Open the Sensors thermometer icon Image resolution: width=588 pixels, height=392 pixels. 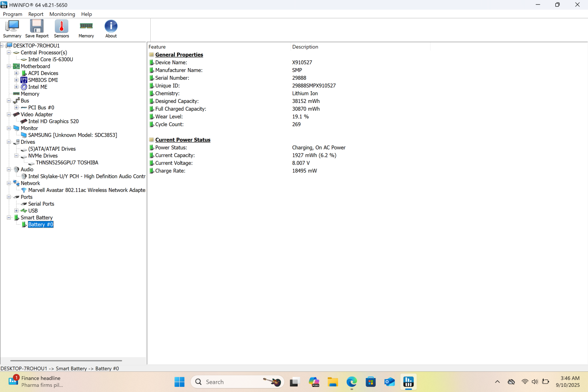(61, 29)
